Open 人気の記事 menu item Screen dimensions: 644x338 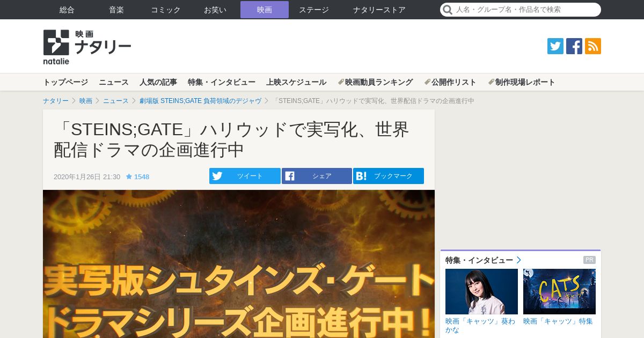click(x=158, y=82)
